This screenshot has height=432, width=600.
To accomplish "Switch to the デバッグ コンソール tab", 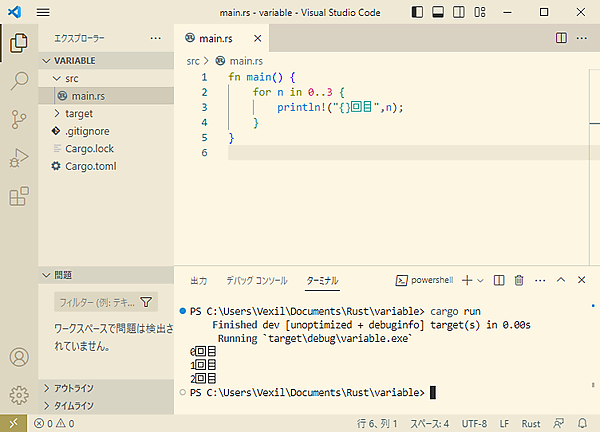I will coord(256,281).
